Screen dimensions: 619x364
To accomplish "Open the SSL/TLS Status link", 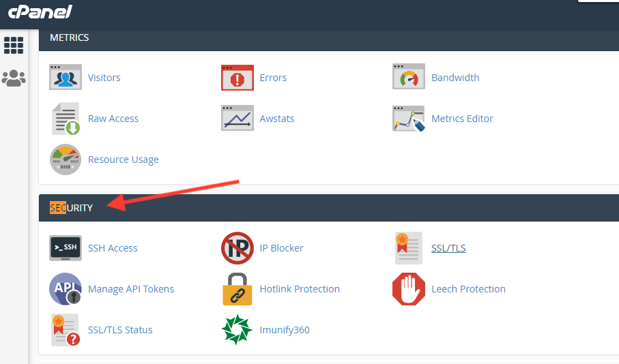I will 120,330.
